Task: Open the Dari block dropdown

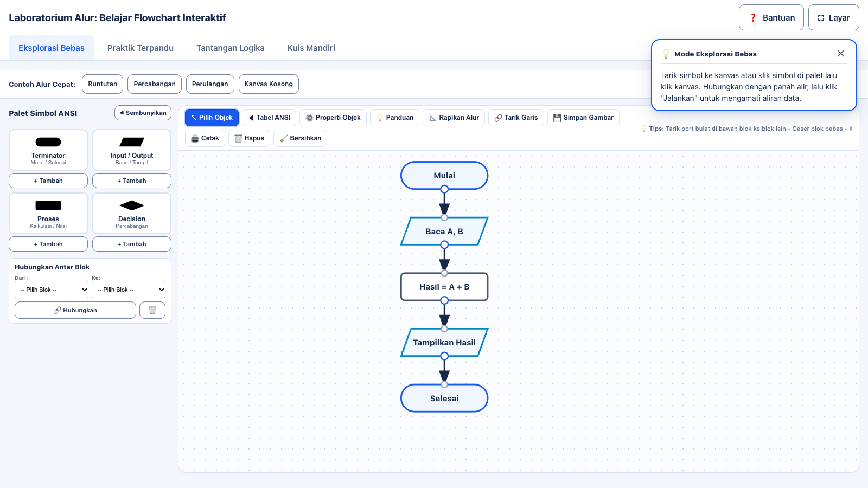Action: coord(52,290)
